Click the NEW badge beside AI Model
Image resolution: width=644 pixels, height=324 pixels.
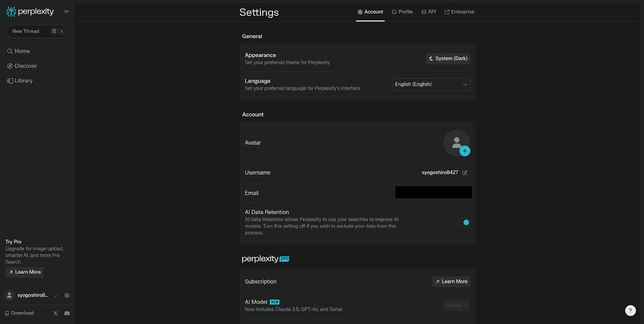(x=275, y=302)
